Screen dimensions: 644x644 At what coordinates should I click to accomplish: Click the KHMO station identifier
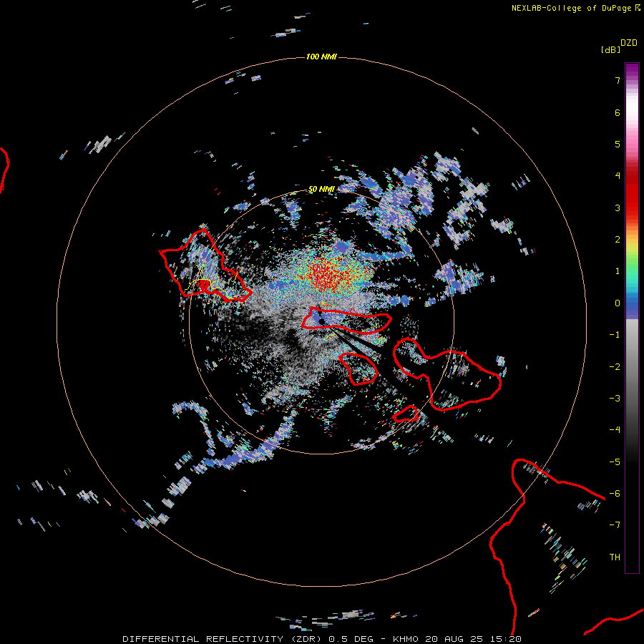pos(406,639)
